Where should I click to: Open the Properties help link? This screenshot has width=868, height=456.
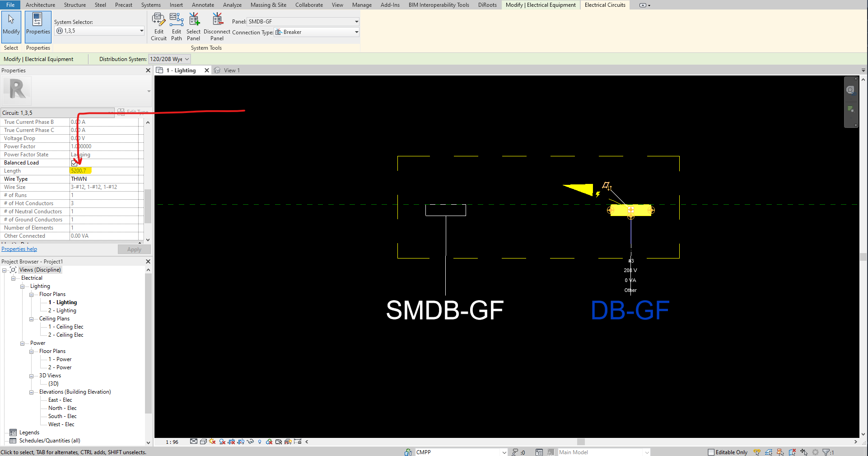pos(19,249)
